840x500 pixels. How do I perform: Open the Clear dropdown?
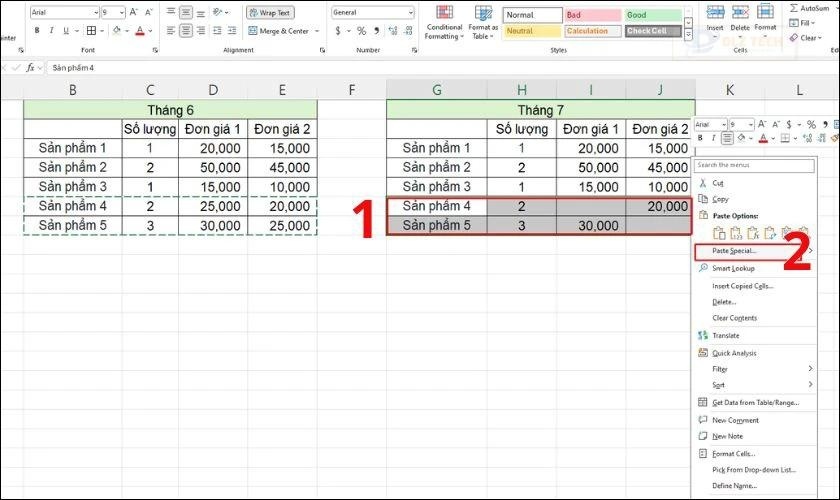click(x=805, y=38)
